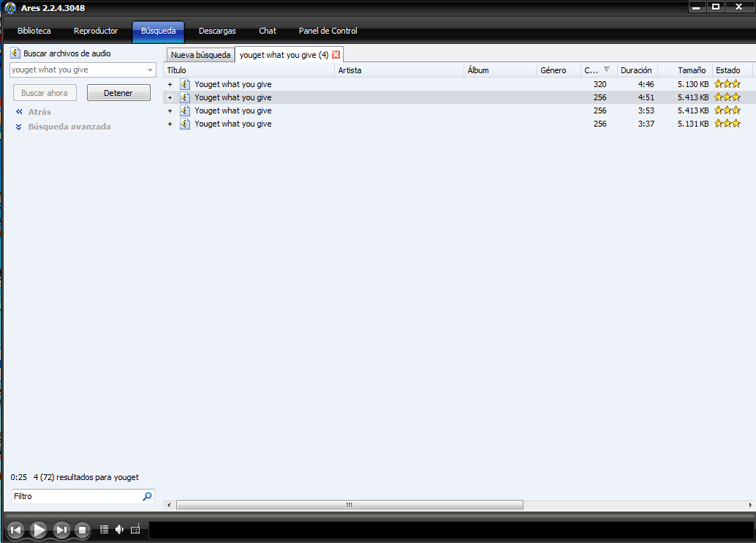Click the next track playback button
Image resolution: width=756 pixels, height=543 pixels.
pos(61,530)
